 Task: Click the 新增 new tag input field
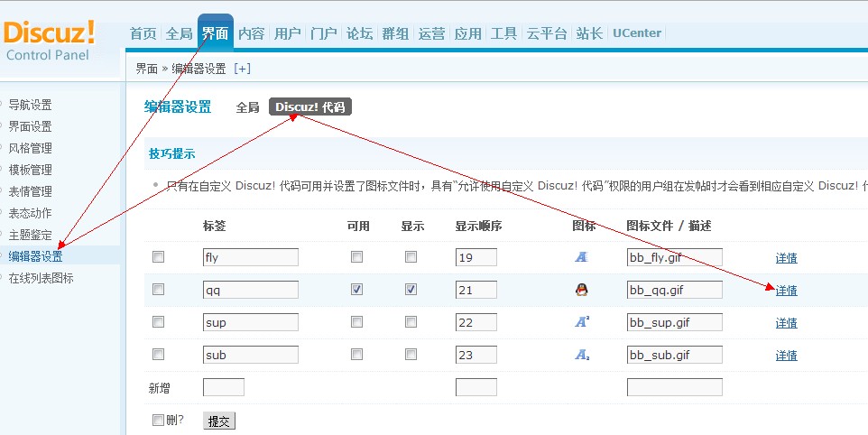click(224, 387)
